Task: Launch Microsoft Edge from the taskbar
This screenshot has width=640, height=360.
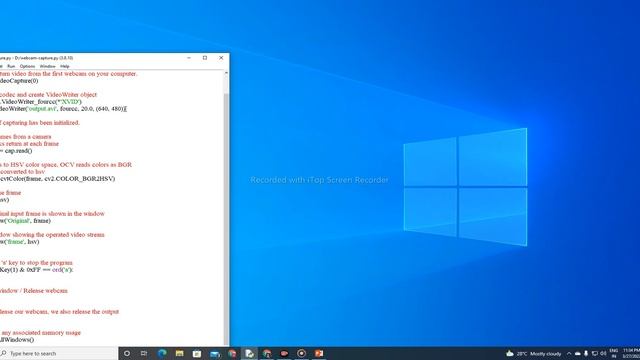Action: [162, 353]
